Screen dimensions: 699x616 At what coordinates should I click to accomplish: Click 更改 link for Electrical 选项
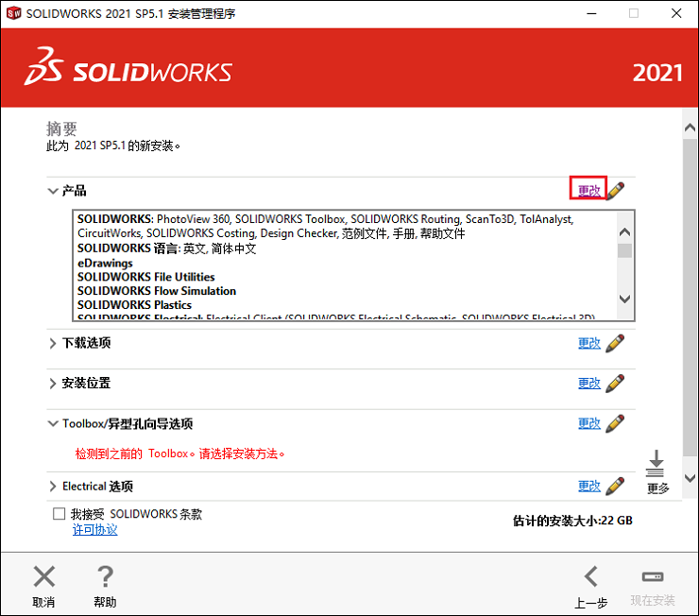click(589, 486)
